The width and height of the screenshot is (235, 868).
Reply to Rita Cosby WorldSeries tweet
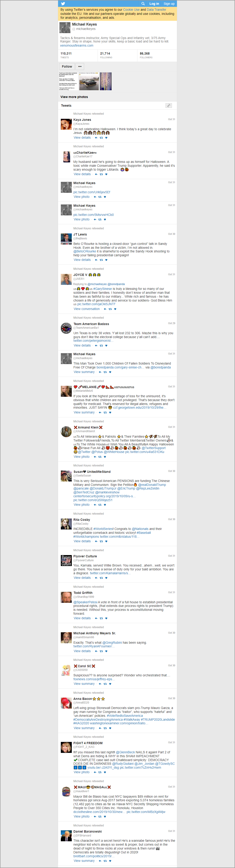click(96, 541)
